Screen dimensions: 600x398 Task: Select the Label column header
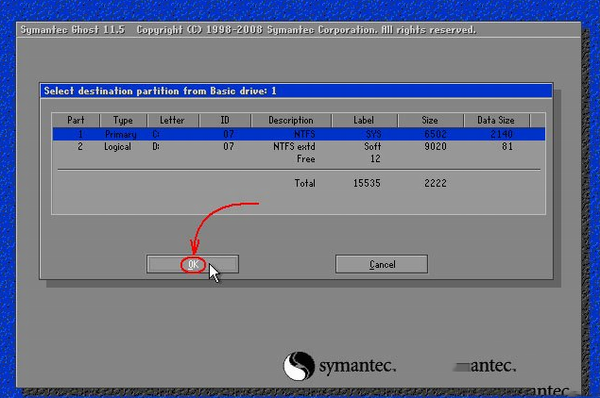coord(364,120)
